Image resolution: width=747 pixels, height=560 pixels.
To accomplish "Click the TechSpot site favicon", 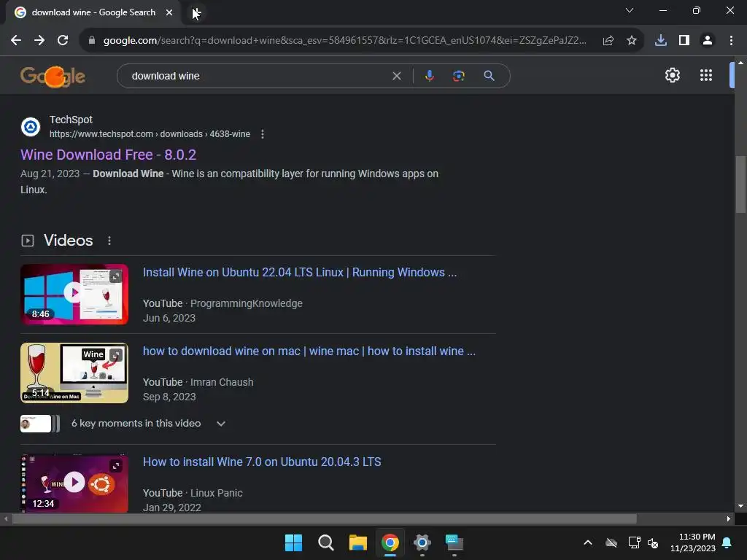I will point(31,127).
